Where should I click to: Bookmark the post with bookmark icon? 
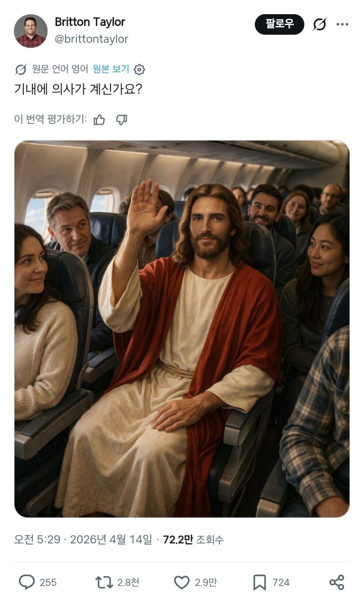(259, 583)
